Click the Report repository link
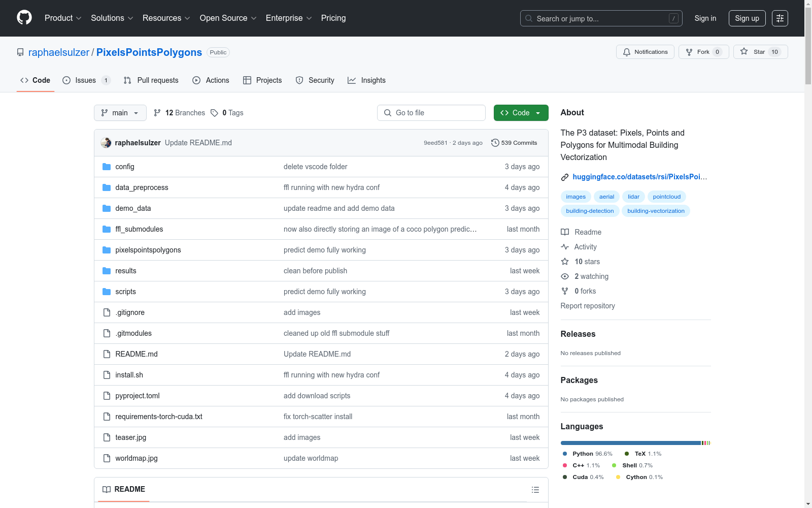The height and width of the screenshot is (508, 812). [x=588, y=306]
